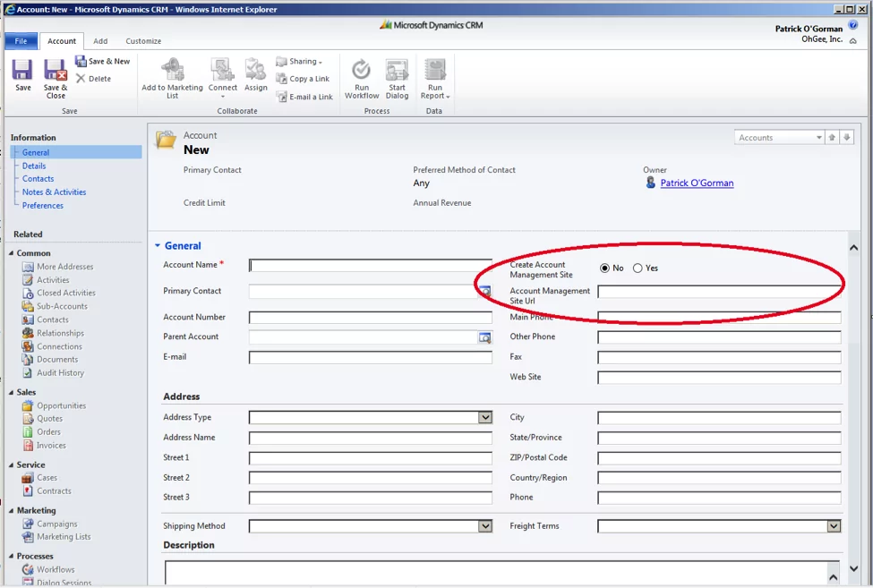Click the E-mail input field

pyautogui.click(x=371, y=358)
